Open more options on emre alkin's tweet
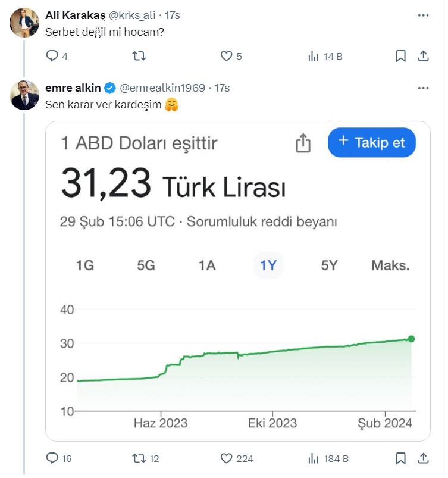 tap(423, 88)
